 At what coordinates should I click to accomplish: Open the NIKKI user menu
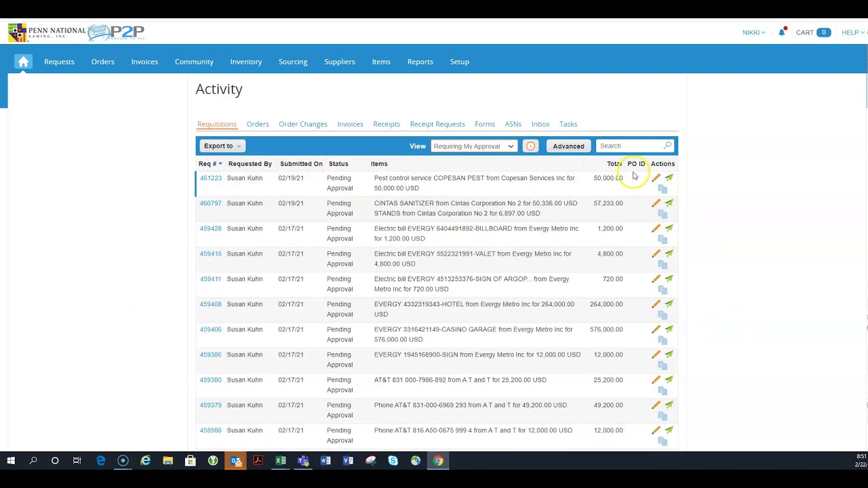click(x=754, y=33)
